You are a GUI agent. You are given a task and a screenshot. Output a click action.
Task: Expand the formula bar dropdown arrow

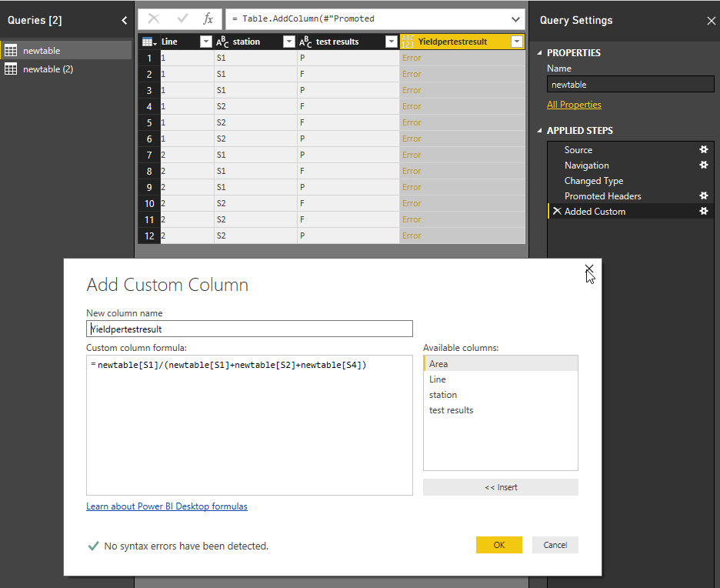515,19
